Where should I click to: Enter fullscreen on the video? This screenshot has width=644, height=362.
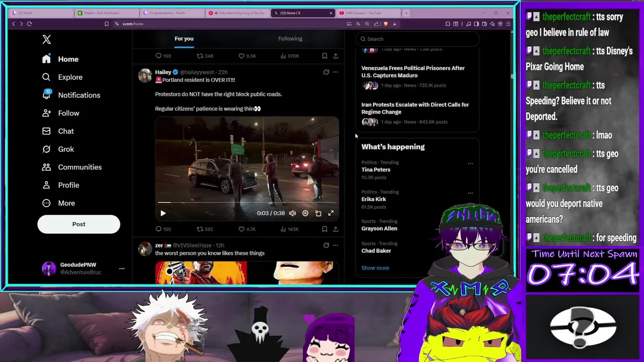click(x=331, y=213)
